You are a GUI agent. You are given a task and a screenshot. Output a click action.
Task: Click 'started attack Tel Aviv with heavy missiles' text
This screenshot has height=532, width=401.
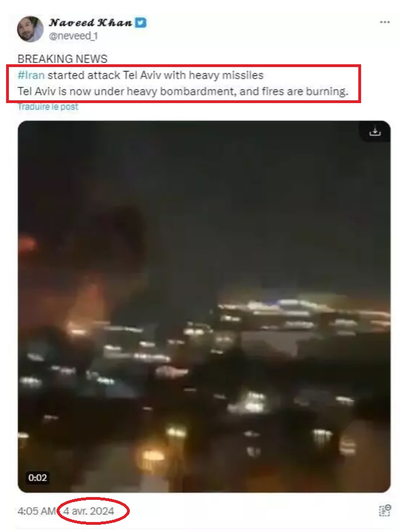click(x=155, y=75)
